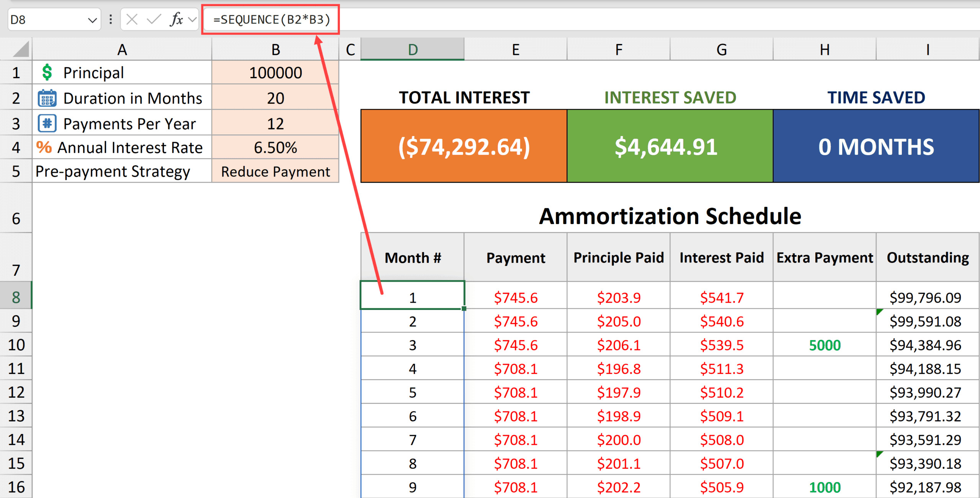Click the cancel (X) formula icon
980x498 pixels.
[132, 19]
